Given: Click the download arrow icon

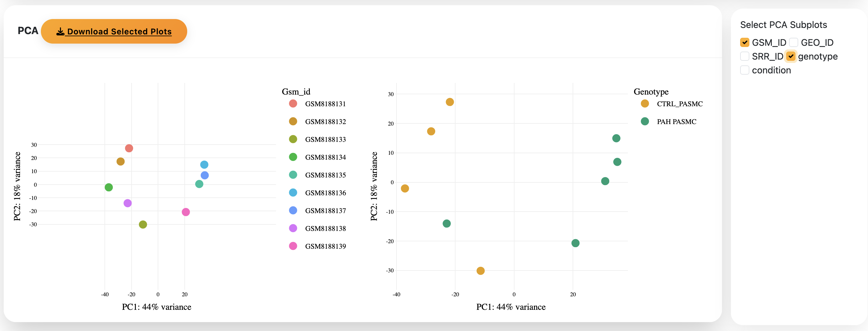Looking at the screenshot, I should (x=60, y=32).
